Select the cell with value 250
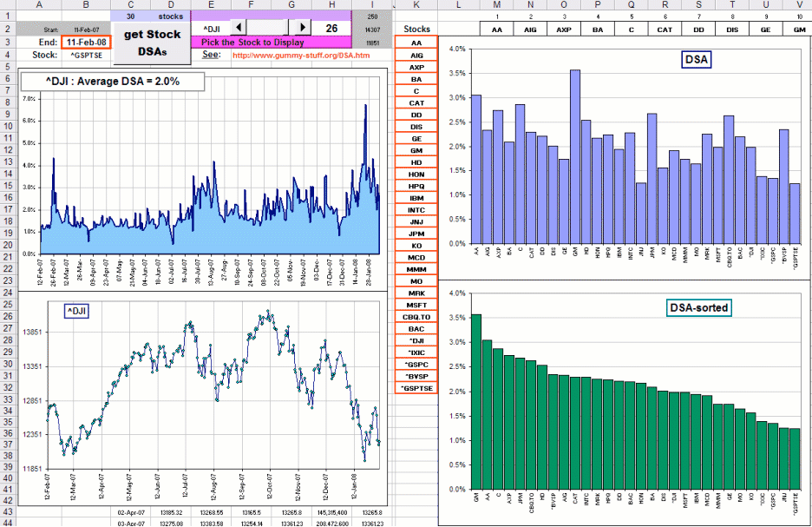Viewport: 812px width, 527px height. point(372,16)
